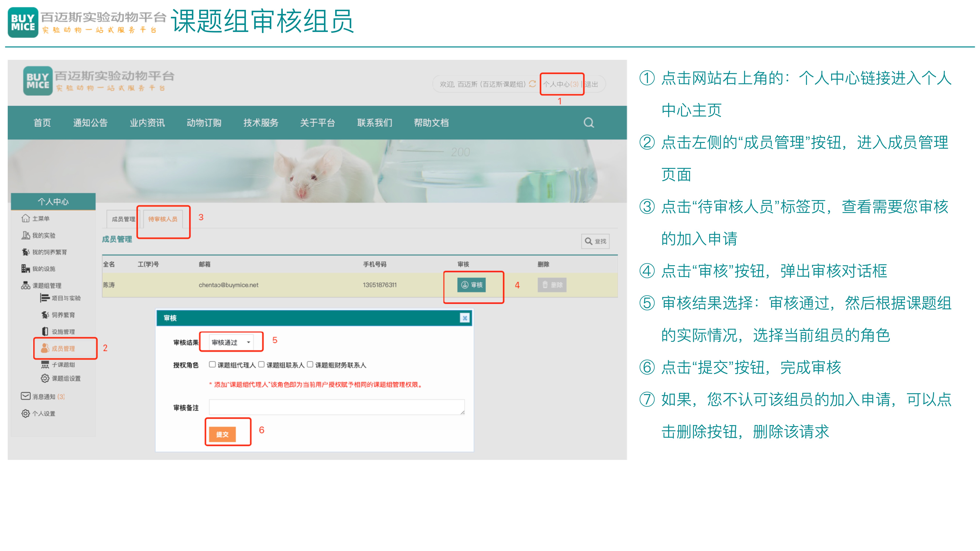Open 消息通知 (3) in the sidebar
Viewport: 980px width, 551px height.
(48, 396)
